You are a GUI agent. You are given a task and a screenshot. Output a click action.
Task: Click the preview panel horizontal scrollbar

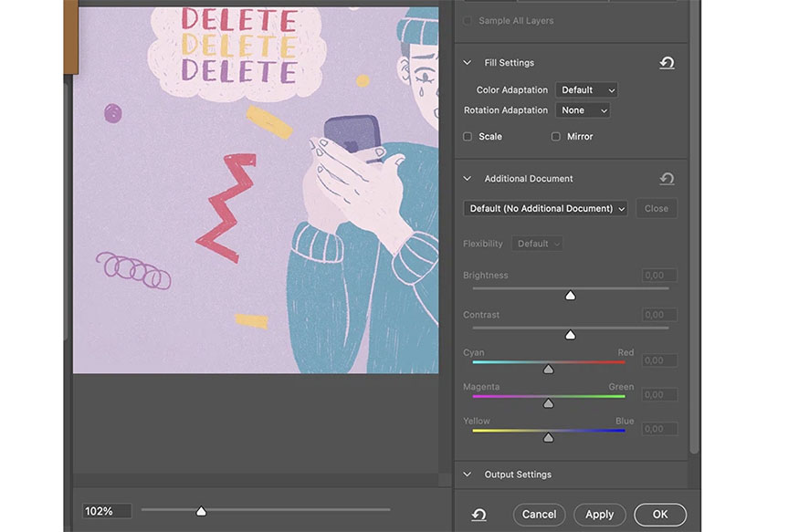click(256, 480)
